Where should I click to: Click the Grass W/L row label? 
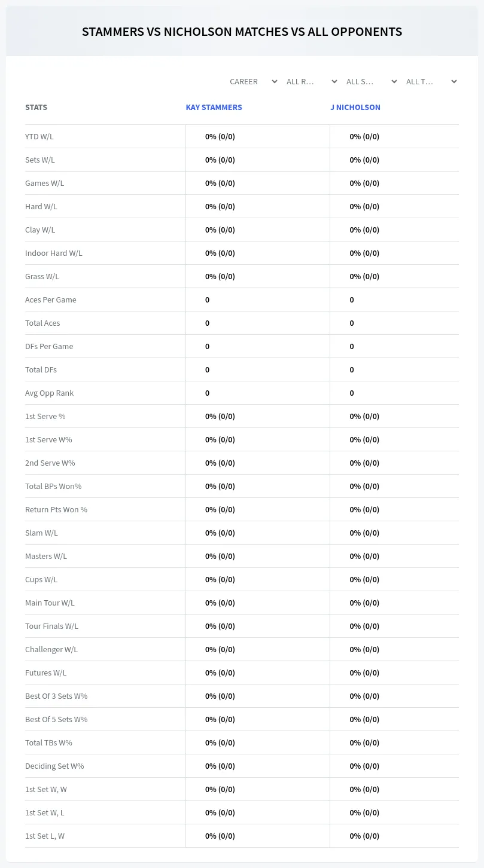pos(42,276)
